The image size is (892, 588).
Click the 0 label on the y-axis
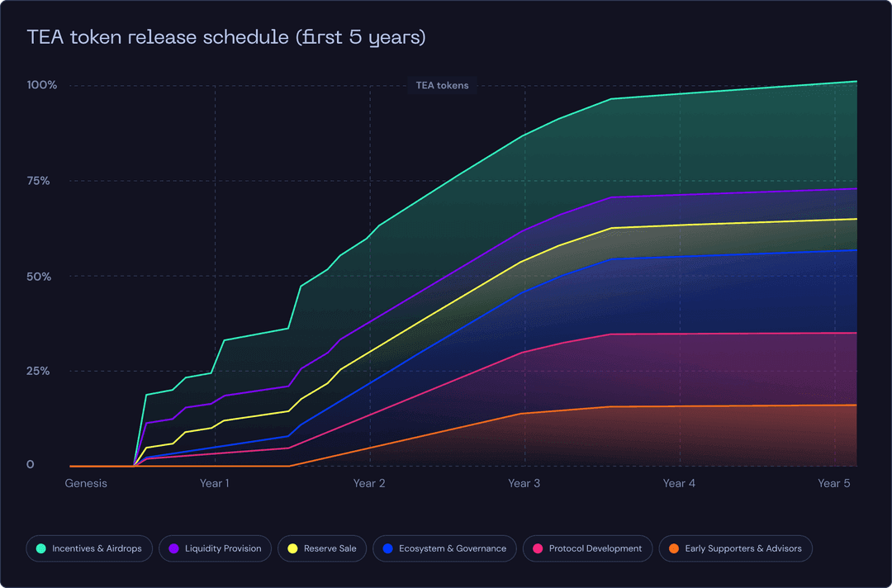coord(31,464)
